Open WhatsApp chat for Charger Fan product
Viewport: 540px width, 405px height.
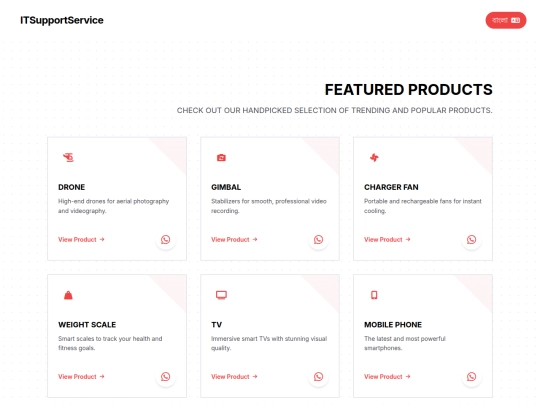[471, 239]
